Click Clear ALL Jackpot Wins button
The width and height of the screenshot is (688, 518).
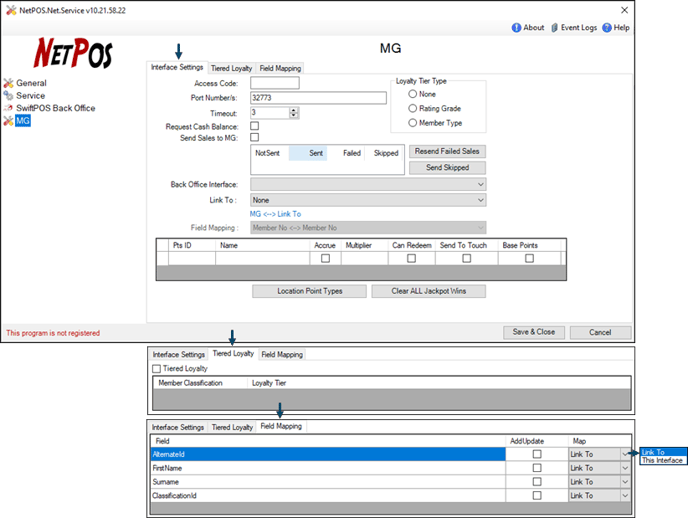[429, 291]
